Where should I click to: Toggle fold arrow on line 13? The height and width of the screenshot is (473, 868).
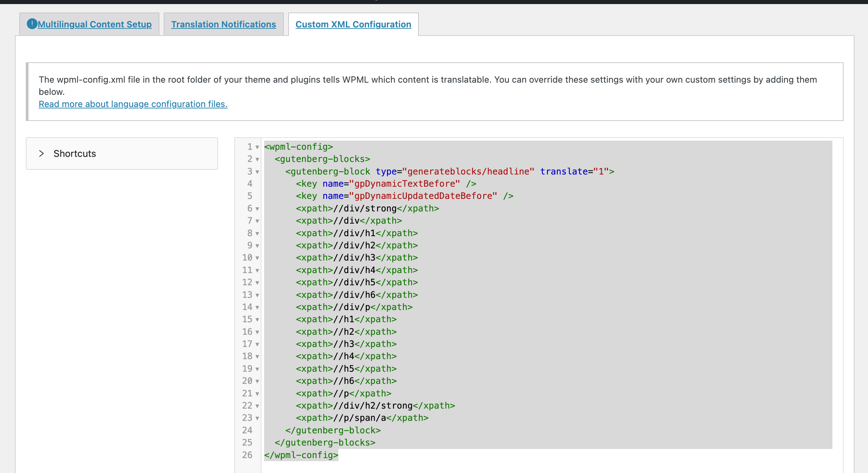point(257,295)
